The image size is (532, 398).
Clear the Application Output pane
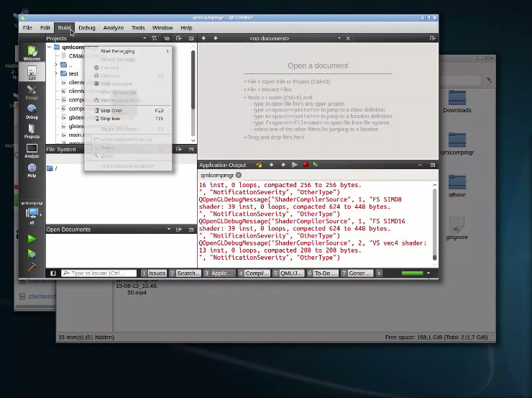click(x=260, y=165)
